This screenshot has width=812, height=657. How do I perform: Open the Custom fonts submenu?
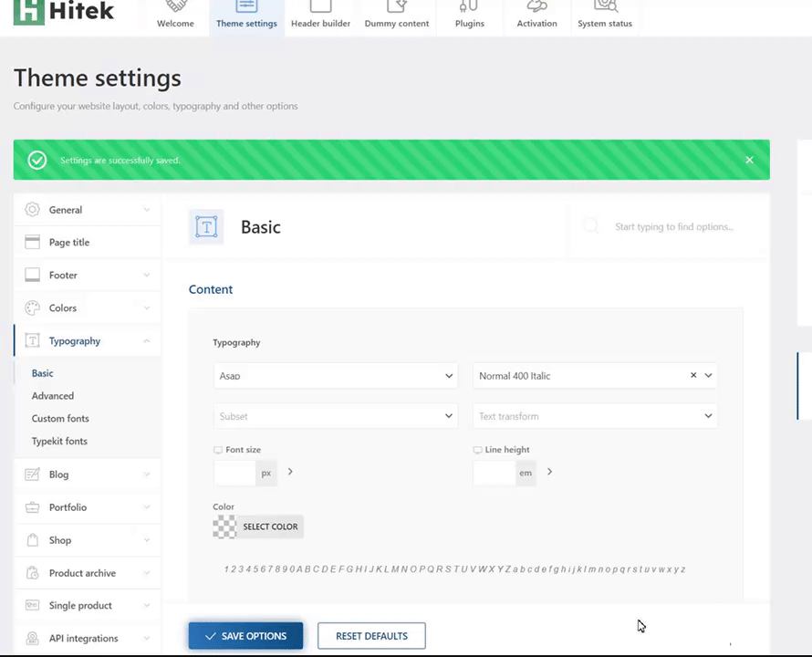60,418
